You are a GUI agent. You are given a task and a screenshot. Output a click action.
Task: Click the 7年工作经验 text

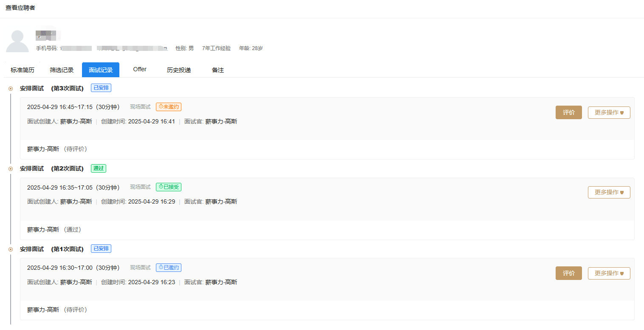[216, 48]
